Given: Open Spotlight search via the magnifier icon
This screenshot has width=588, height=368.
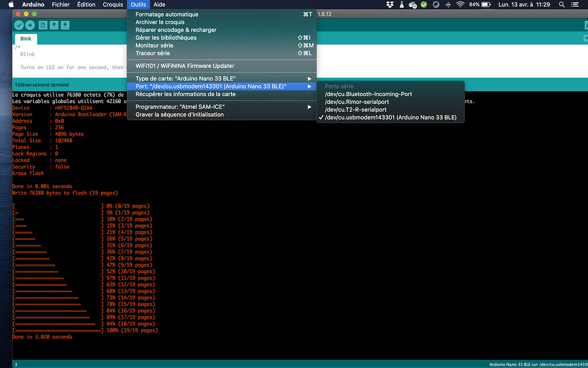Looking at the screenshot, I should [x=561, y=5].
